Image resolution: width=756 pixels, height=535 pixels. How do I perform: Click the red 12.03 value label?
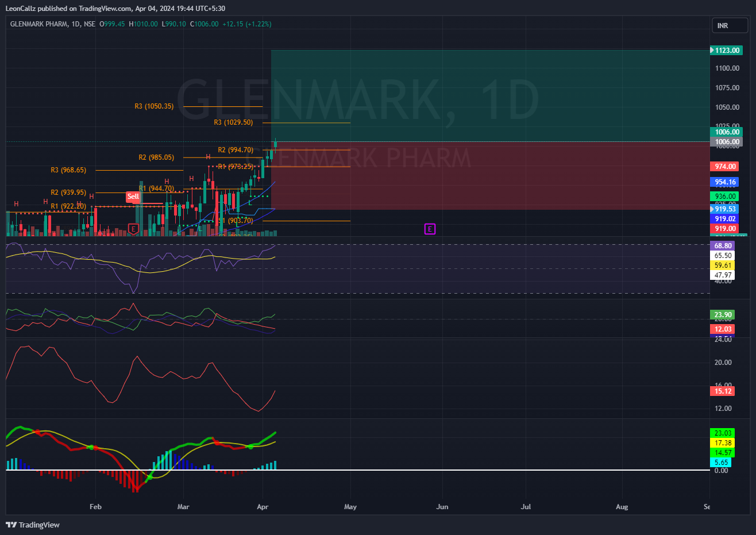723,329
